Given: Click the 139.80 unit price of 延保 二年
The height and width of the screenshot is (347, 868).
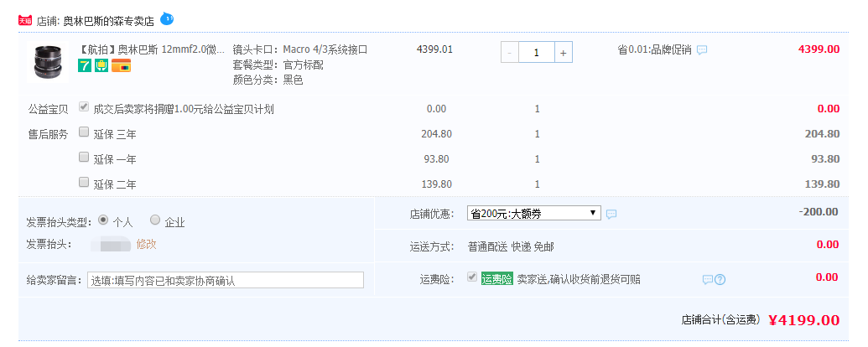Looking at the screenshot, I should pos(436,184).
